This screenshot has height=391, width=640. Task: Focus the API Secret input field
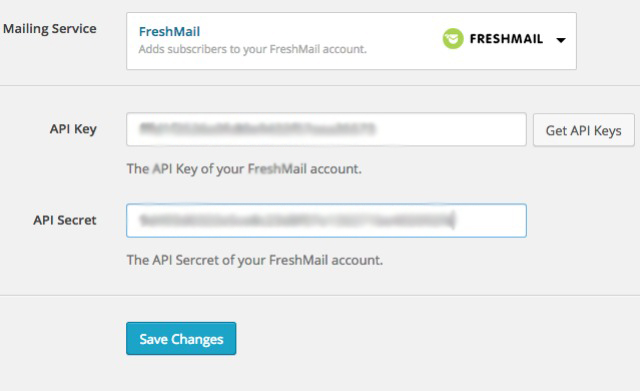(x=326, y=220)
